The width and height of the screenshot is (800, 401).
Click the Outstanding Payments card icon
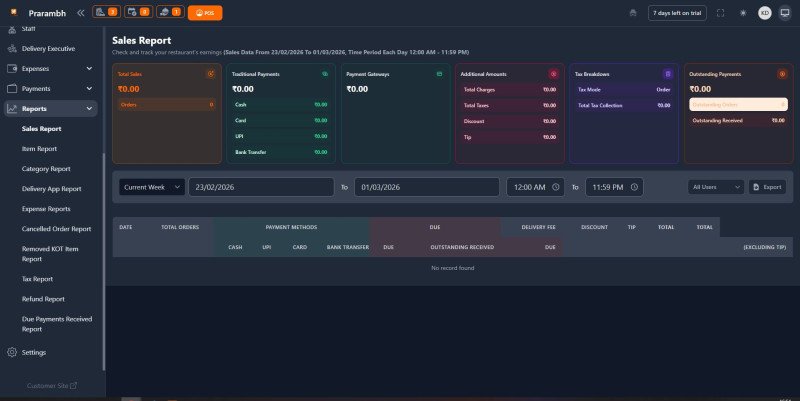(x=782, y=74)
